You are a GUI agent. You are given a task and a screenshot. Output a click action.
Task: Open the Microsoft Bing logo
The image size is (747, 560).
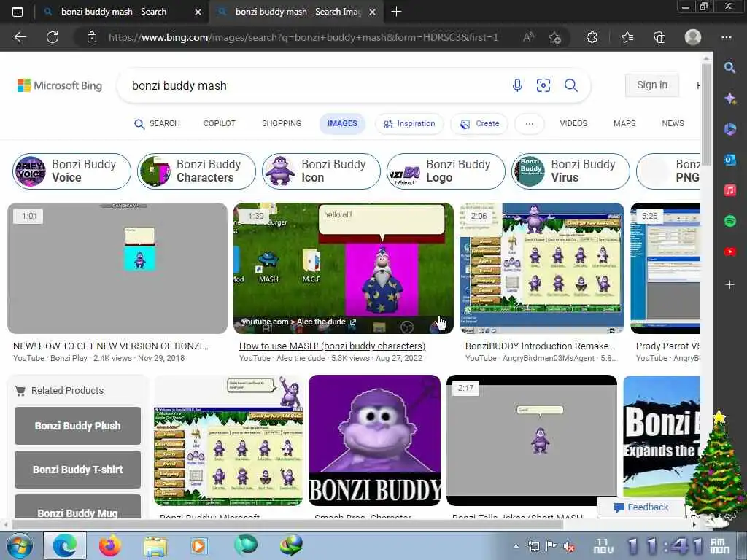coord(60,85)
